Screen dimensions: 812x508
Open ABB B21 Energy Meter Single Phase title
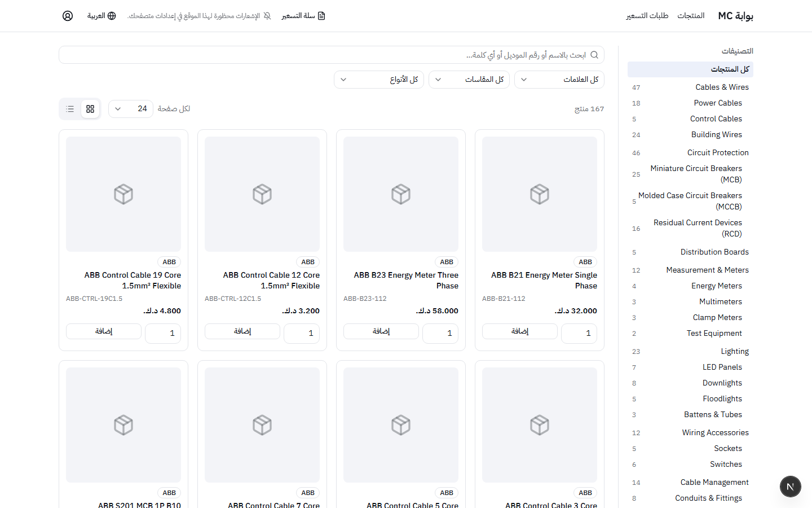point(544,281)
